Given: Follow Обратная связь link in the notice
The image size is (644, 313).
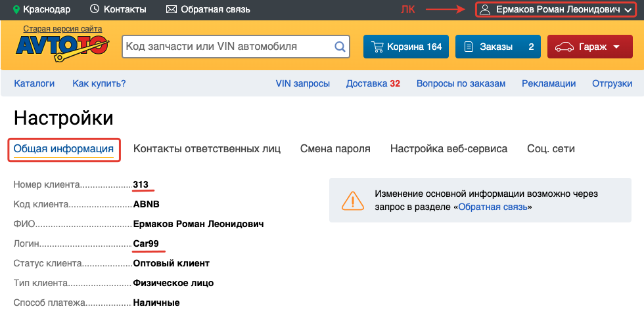Looking at the screenshot, I should pos(492,207).
